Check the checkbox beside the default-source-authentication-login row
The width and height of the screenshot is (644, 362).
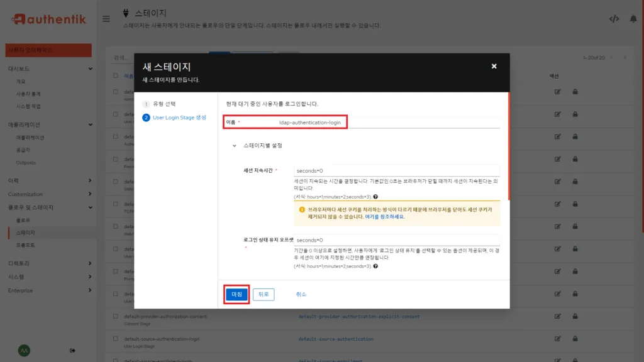pos(114,339)
